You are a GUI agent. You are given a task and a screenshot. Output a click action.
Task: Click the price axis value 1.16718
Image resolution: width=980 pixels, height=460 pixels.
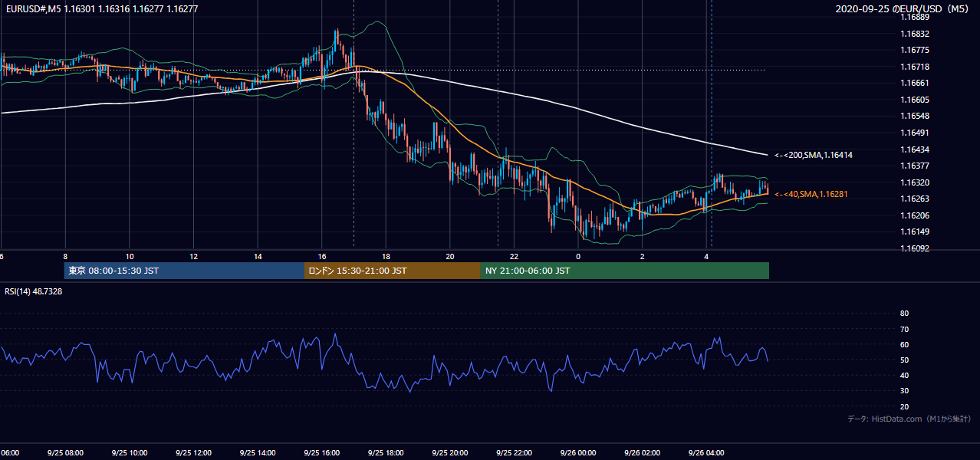914,67
